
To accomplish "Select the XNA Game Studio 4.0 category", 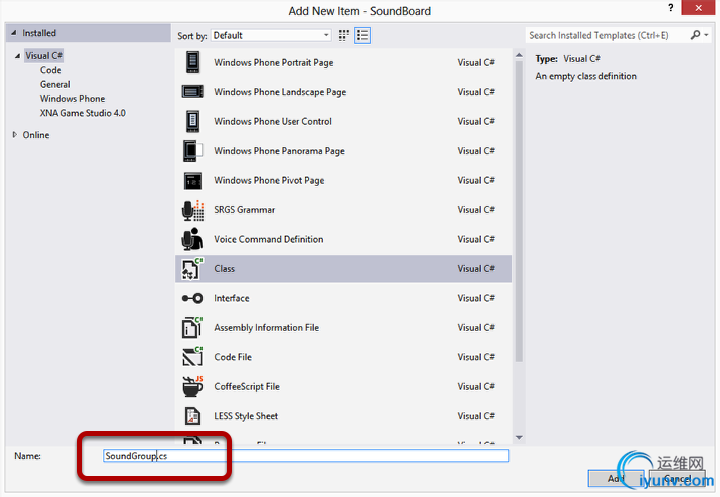I will [x=83, y=113].
